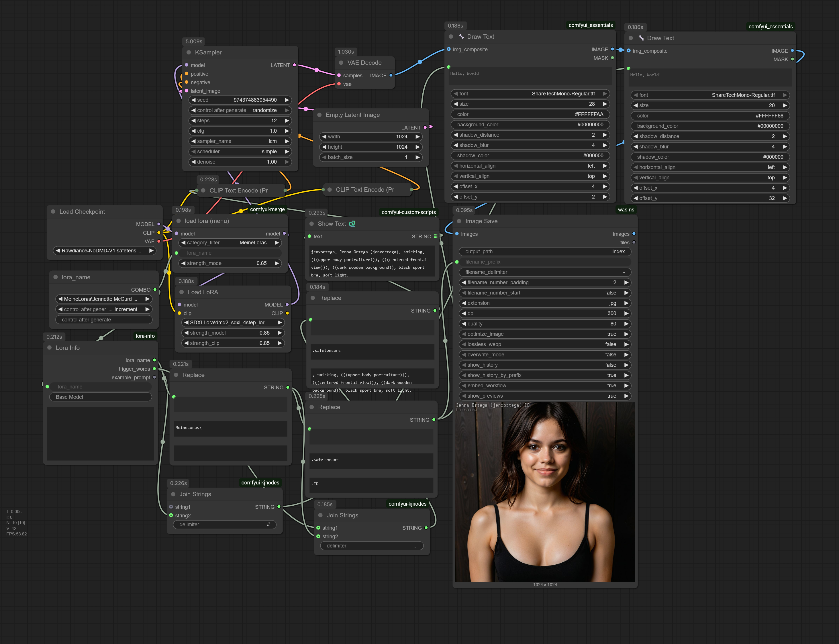This screenshot has height=644, width=839.
Task: Click the Base Model button in Lora Info
Action: click(101, 397)
